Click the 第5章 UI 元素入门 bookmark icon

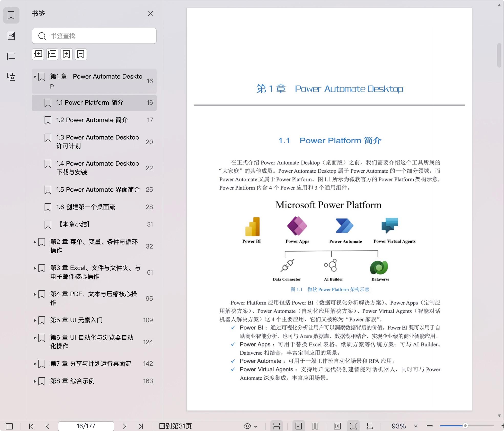(42, 320)
